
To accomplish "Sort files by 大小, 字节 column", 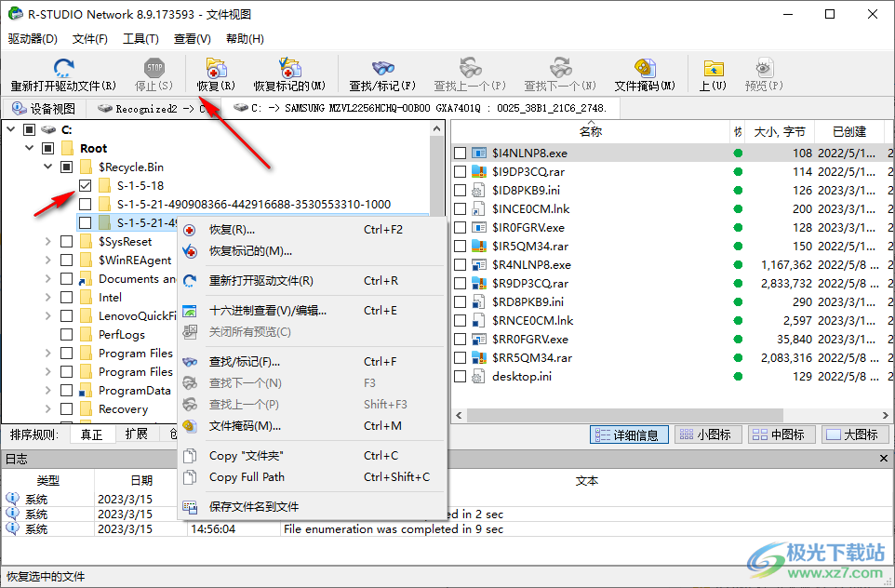I will click(x=779, y=132).
